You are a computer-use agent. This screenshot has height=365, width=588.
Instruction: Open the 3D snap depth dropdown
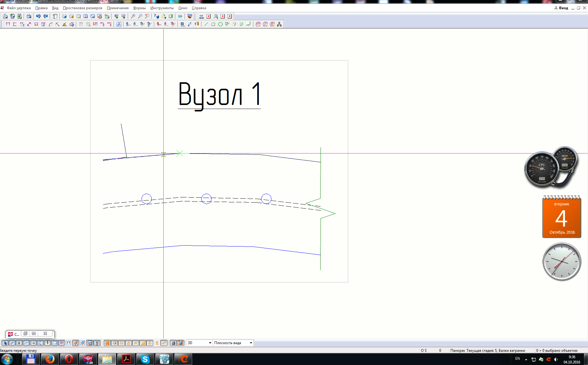(x=210, y=343)
